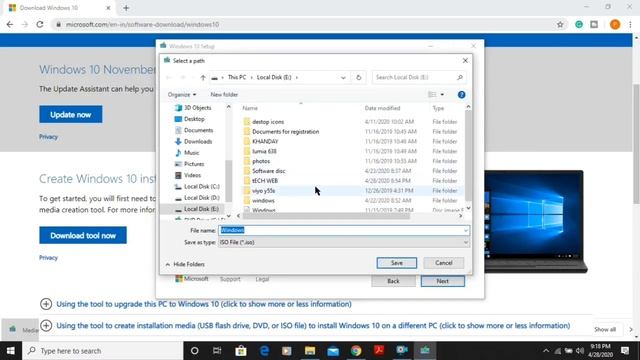
Task: Select the 'destop icons' folder
Action: point(268,122)
